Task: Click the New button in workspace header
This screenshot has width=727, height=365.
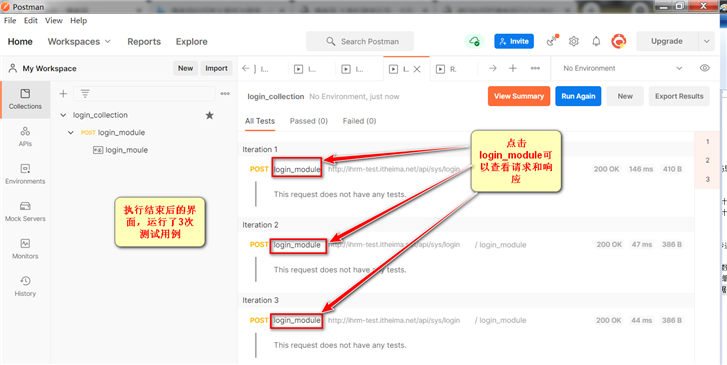Action: [185, 68]
